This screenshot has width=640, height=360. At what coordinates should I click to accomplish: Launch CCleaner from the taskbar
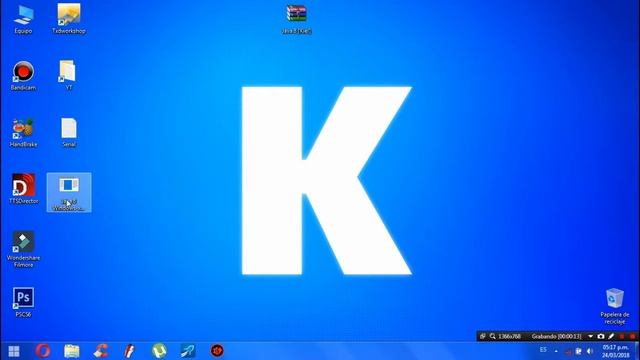(101, 351)
